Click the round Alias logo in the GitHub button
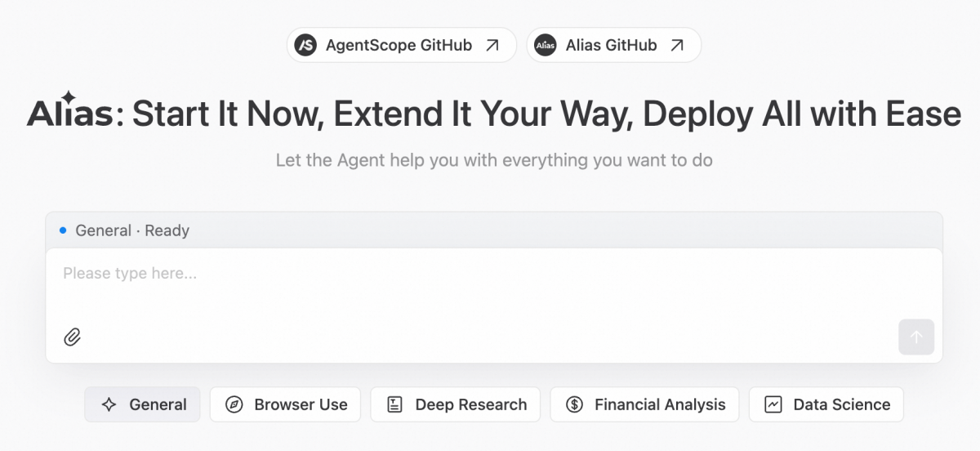Image resolution: width=980 pixels, height=451 pixels. point(545,45)
